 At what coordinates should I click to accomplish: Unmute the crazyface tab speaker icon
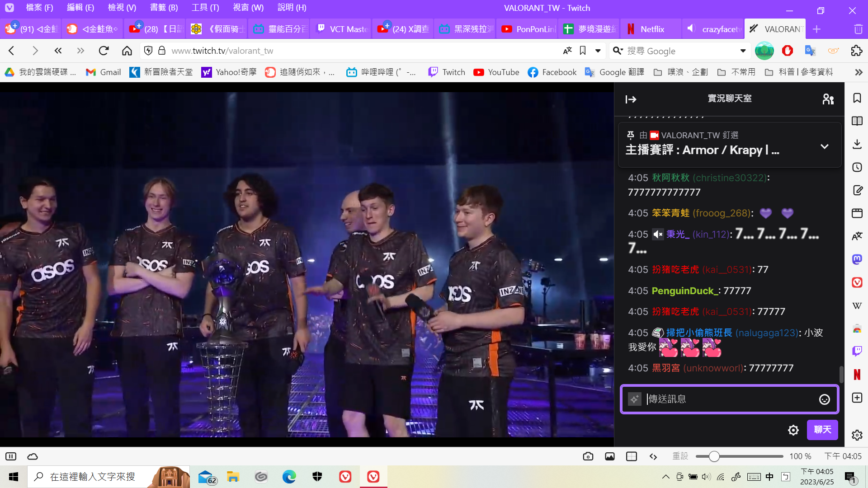pyautogui.click(x=690, y=28)
